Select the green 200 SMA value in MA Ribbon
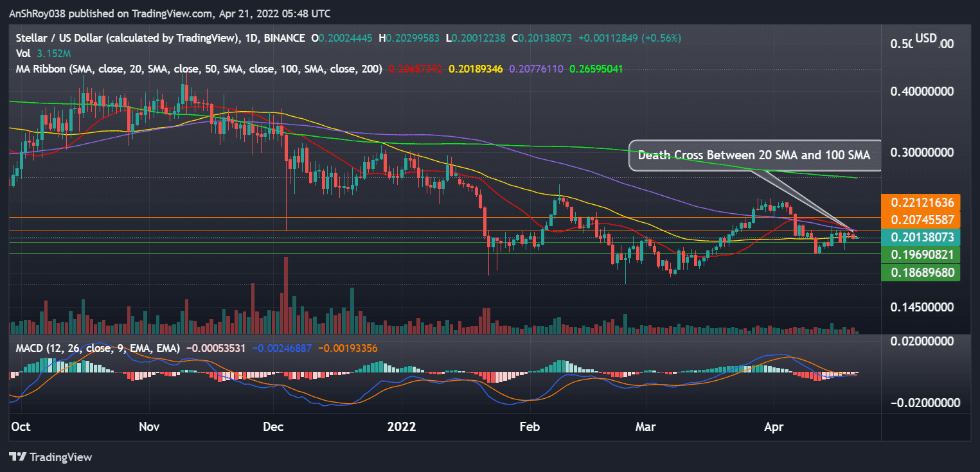This screenshot has width=980, height=472. pos(594,67)
